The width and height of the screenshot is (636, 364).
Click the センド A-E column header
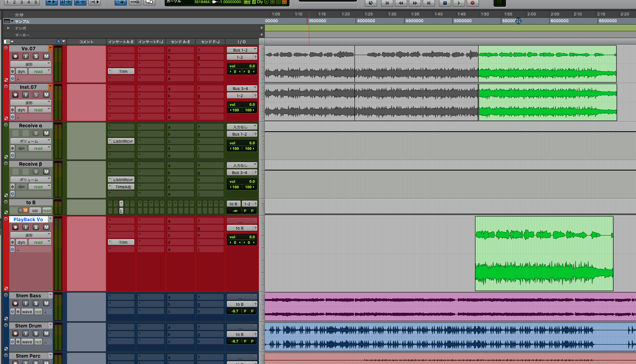pos(180,42)
